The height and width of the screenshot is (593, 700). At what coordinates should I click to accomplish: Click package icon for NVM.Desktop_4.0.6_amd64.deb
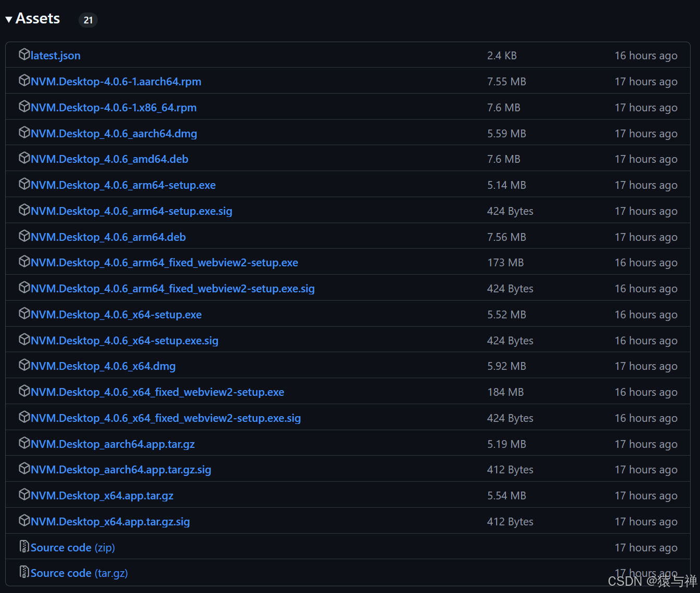click(x=24, y=158)
